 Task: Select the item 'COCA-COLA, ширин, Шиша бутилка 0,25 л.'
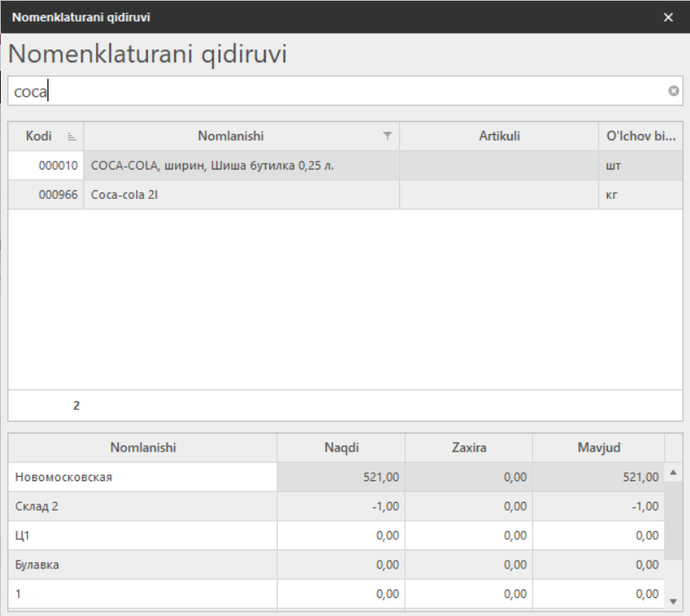pyautogui.click(x=213, y=166)
